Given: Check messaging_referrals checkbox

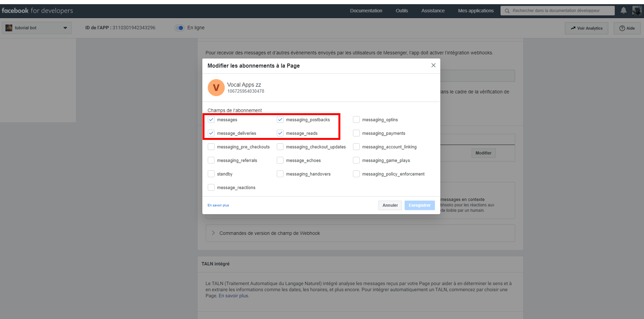Looking at the screenshot, I should [211, 160].
